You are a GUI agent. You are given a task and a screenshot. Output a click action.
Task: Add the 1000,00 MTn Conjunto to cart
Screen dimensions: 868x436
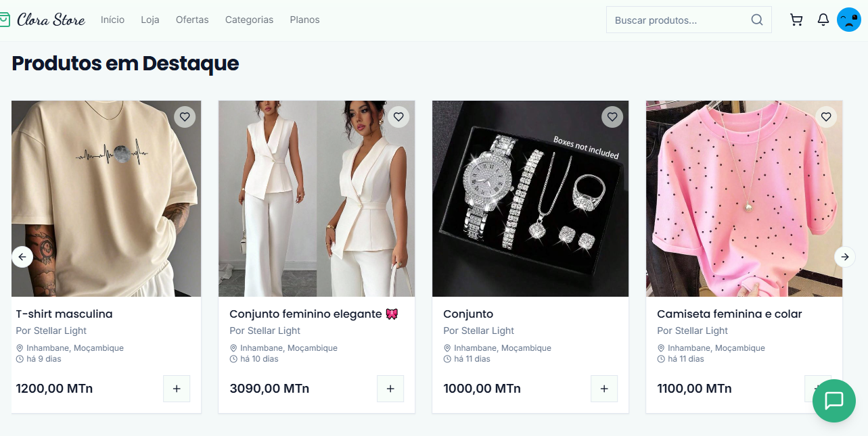(604, 388)
